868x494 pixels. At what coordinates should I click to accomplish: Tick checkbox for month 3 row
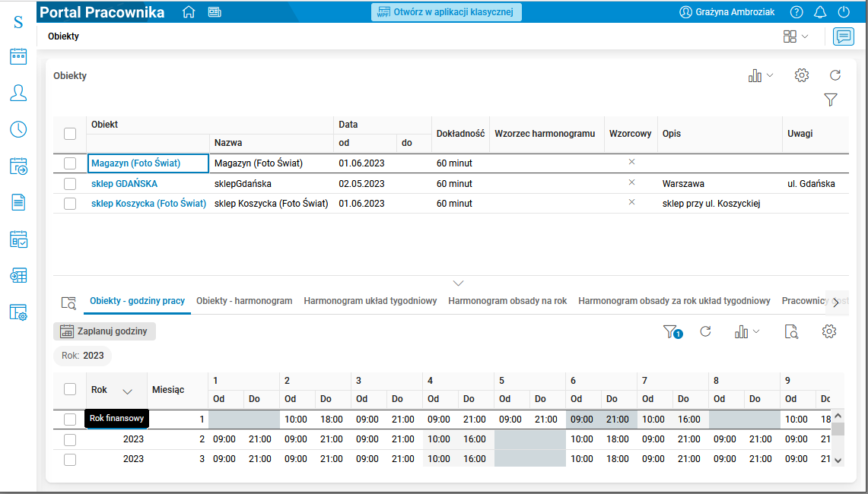click(70, 460)
